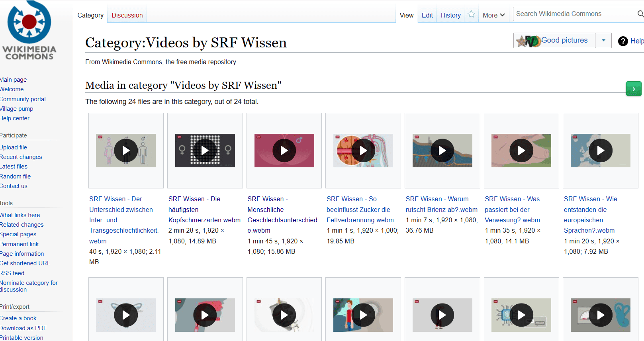Open the Edit tab

coord(427,15)
